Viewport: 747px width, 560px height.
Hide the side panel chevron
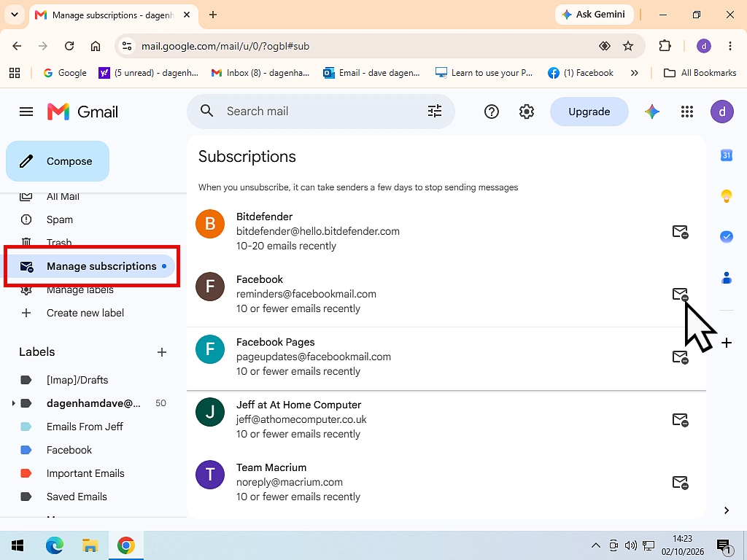(726, 510)
